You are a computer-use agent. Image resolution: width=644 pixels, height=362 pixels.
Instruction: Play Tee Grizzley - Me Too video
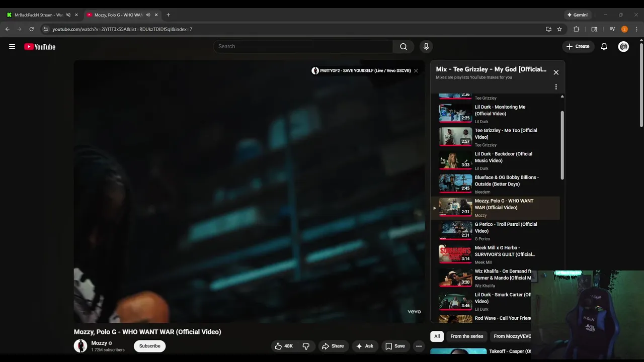[496, 137]
